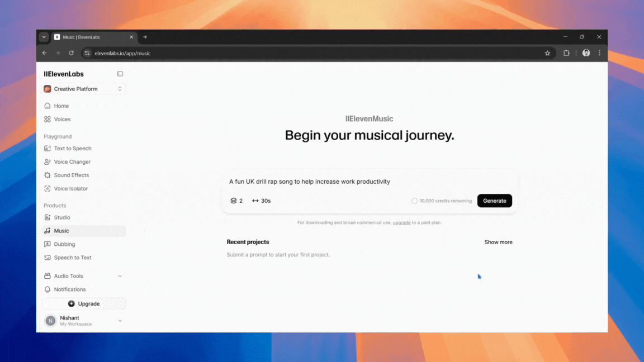Click the ElevenLabs logo text
The height and width of the screenshot is (362, 644).
[64, 74]
